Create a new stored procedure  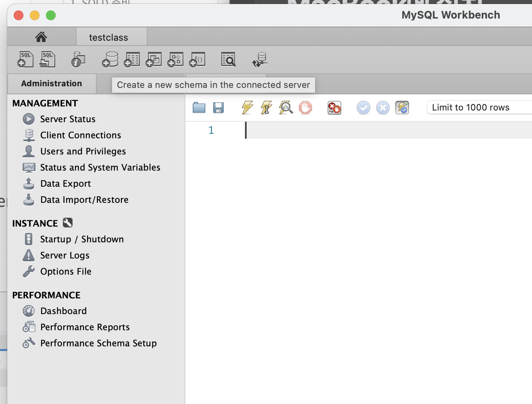click(x=175, y=59)
